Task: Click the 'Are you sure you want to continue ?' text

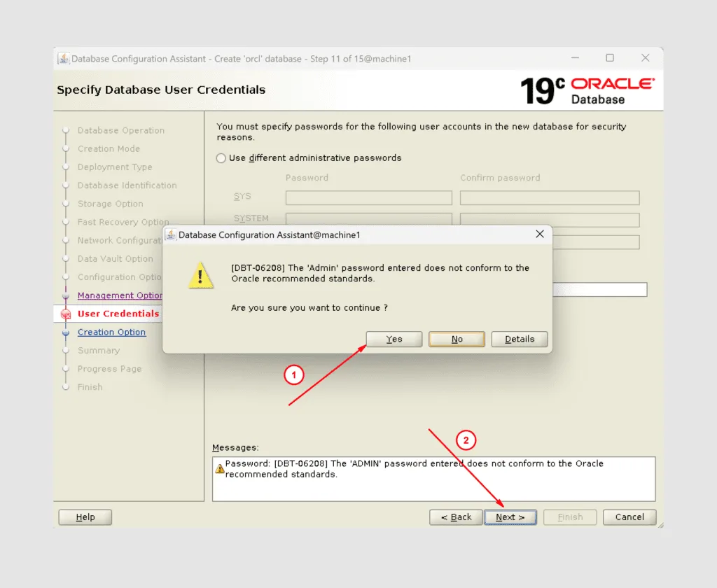Action: pyautogui.click(x=309, y=308)
